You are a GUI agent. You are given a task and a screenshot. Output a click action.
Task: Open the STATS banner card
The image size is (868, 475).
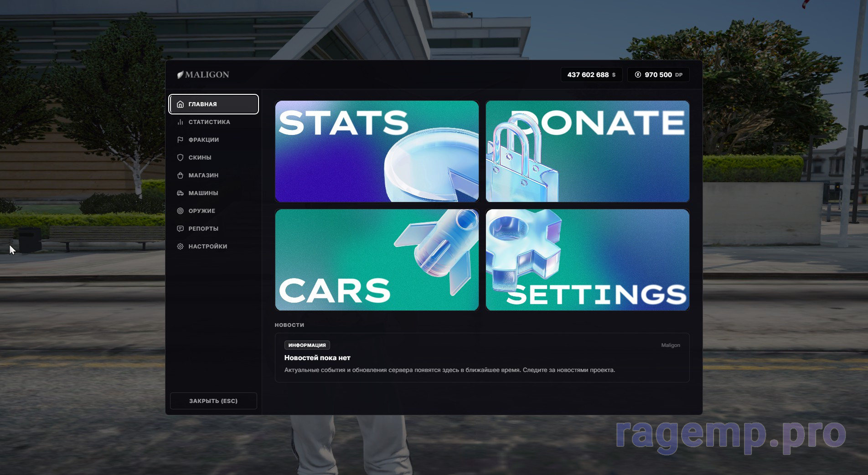click(377, 151)
